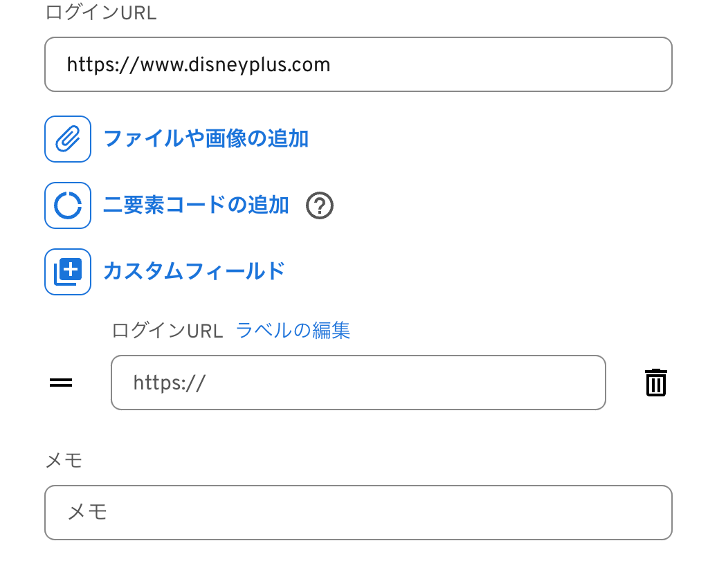This screenshot has height=588, width=717.
Task: Click the two-factor code circle icon
Action: click(68, 205)
